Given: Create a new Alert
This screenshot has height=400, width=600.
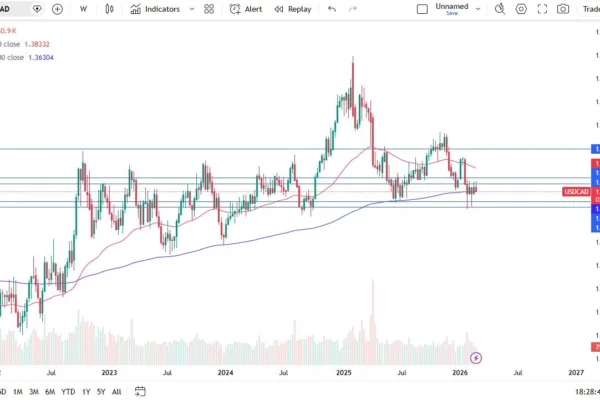Looking at the screenshot, I should pyautogui.click(x=248, y=9).
